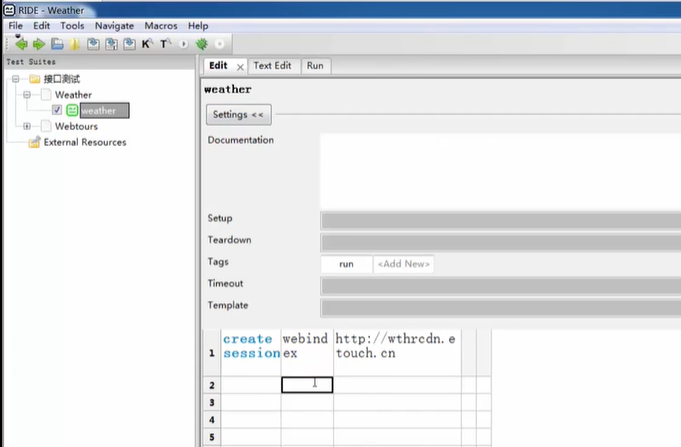The width and height of the screenshot is (681, 447).
Task: Click the Template field
Action: 501,308
